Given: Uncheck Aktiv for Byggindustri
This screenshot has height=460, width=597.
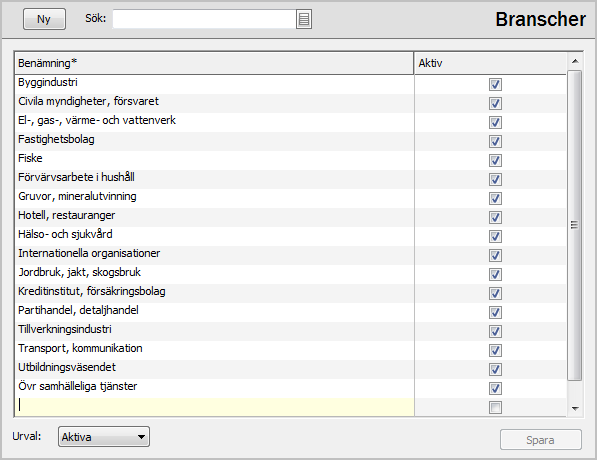Looking at the screenshot, I should point(495,85).
